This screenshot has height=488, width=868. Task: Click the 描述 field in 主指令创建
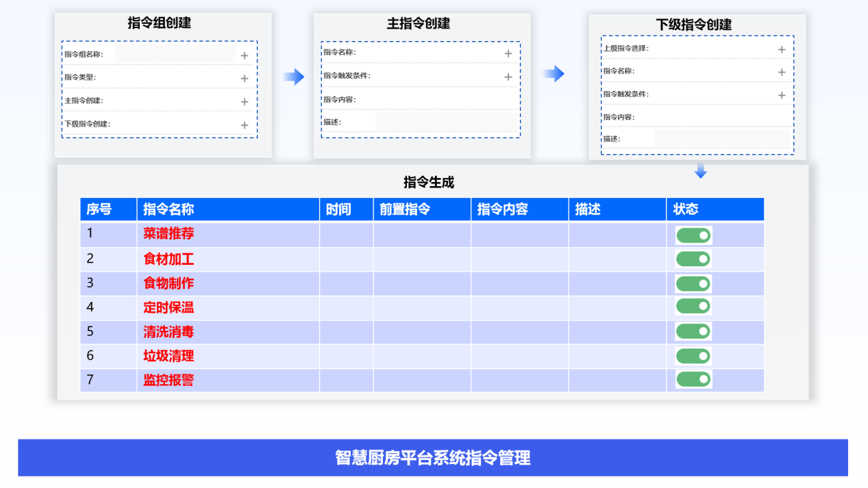446,123
